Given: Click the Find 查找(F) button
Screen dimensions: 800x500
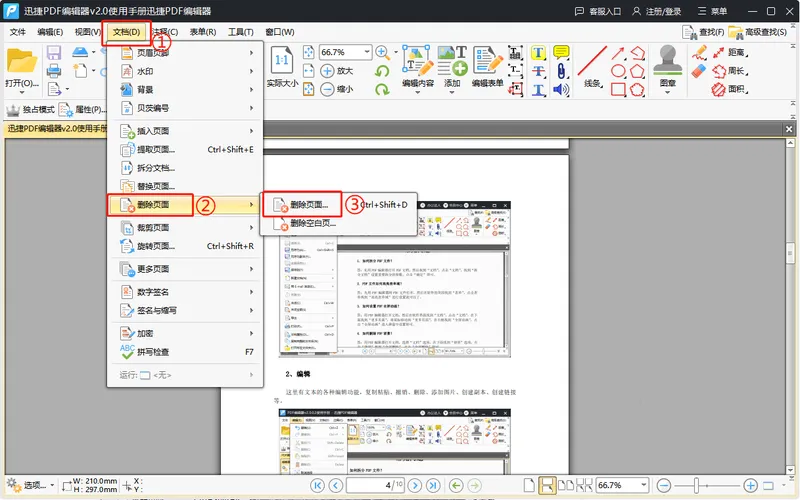Looking at the screenshot, I should (x=703, y=32).
